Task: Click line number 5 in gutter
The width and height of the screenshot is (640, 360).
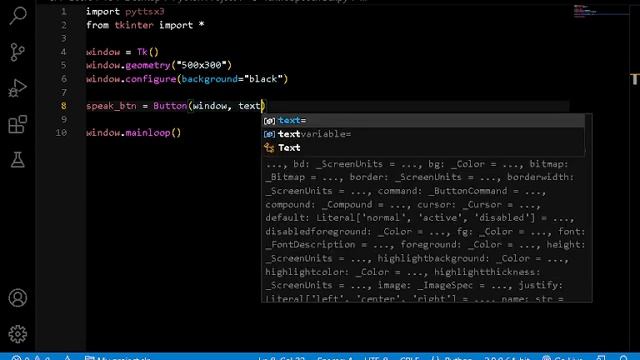Action: pos(64,65)
